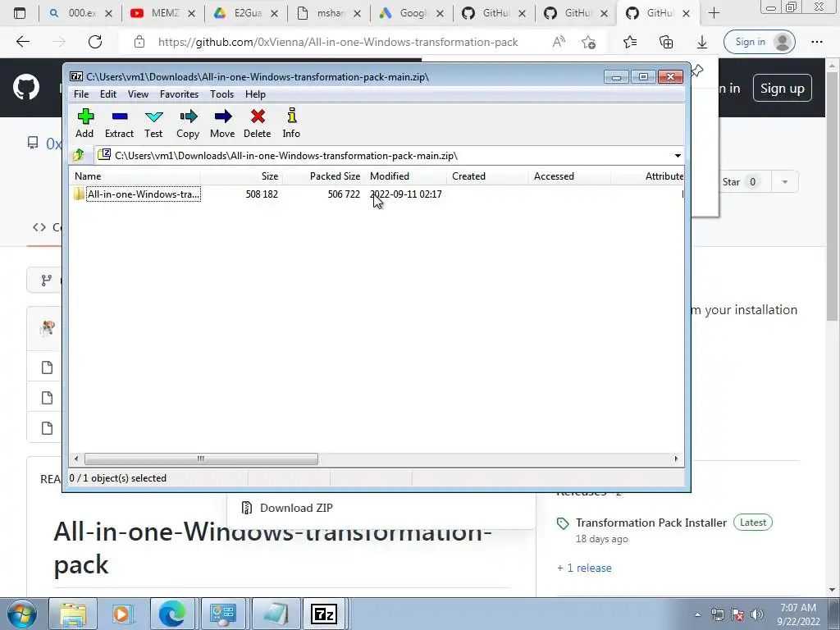Viewport: 840px width, 630px height.
Task: Click the 508 182 size value
Action: (262, 194)
